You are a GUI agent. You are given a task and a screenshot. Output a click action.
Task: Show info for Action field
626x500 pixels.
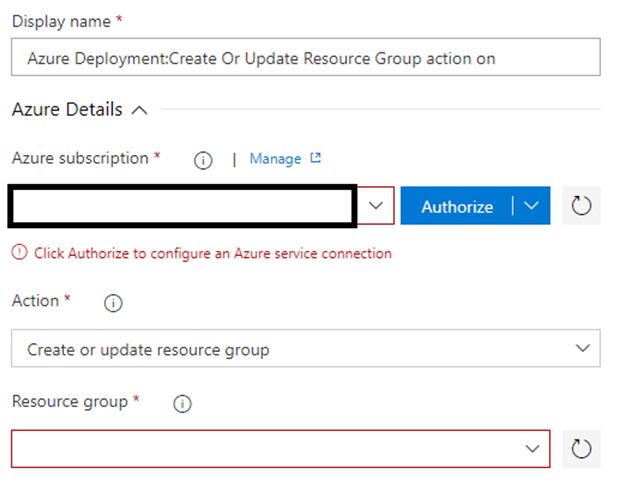point(113,303)
